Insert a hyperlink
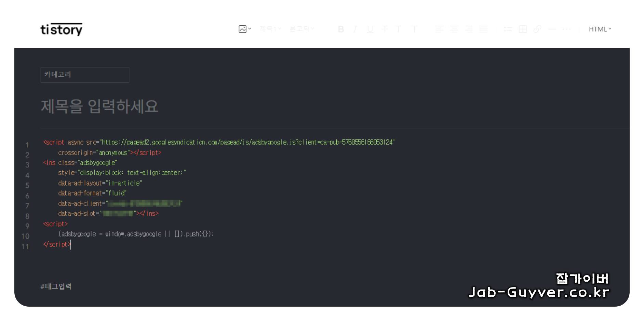The height and width of the screenshot is (321, 644). [537, 29]
